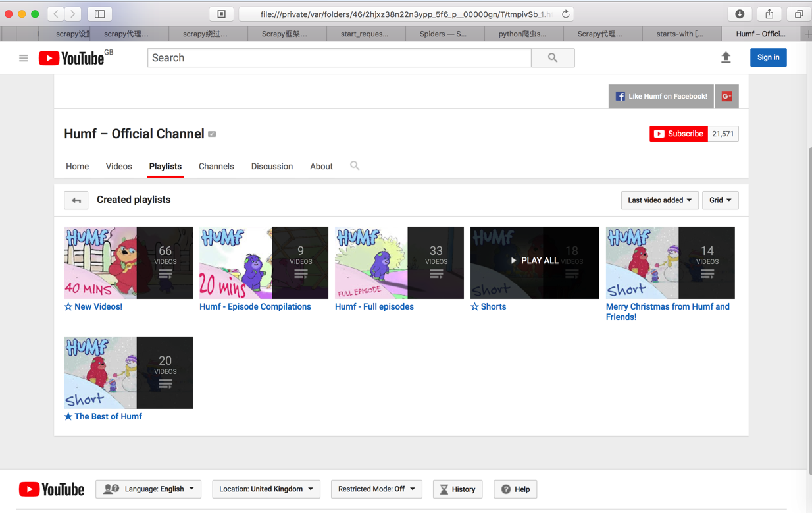Click the back arrow beside Created playlists
The height and width of the screenshot is (513, 812).
[76, 200]
